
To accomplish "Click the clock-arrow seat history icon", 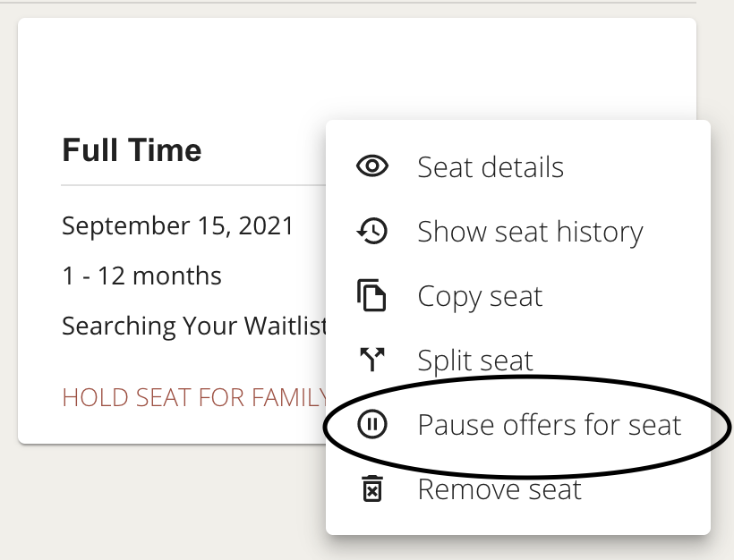I will pyautogui.click(x=372, y=231).
